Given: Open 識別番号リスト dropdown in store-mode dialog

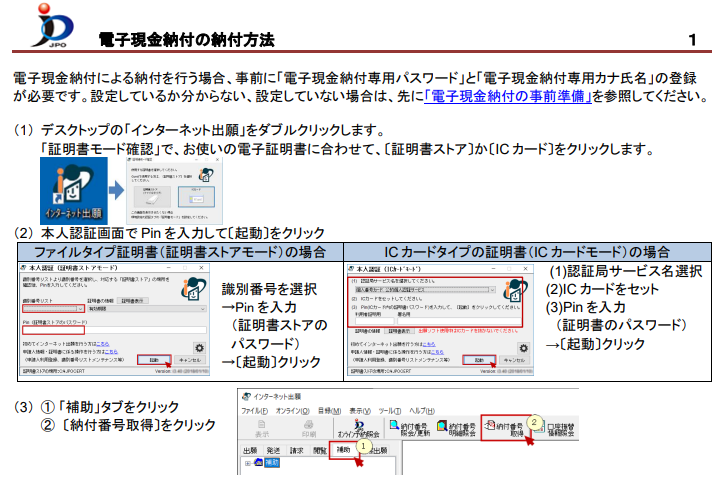Looking at the screenshot, I should 53,308.
